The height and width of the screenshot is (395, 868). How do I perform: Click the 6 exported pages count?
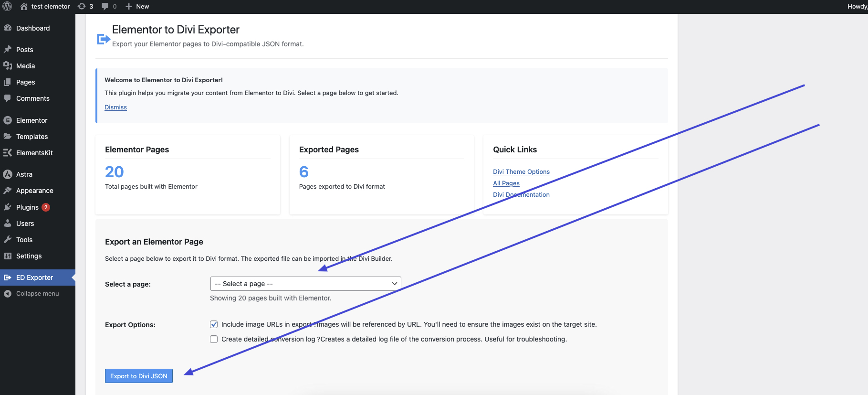(x=304, y=171)
